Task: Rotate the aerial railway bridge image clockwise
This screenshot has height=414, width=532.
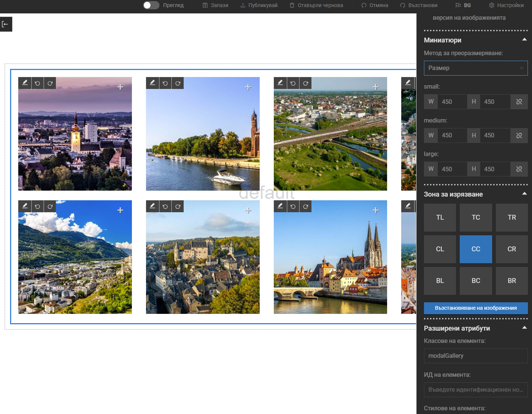Action: 305,83
